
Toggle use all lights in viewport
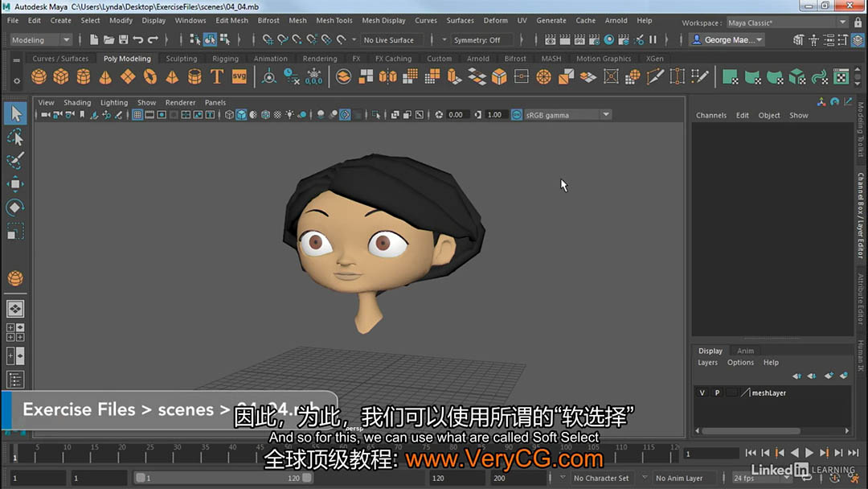tap(289, 115)
